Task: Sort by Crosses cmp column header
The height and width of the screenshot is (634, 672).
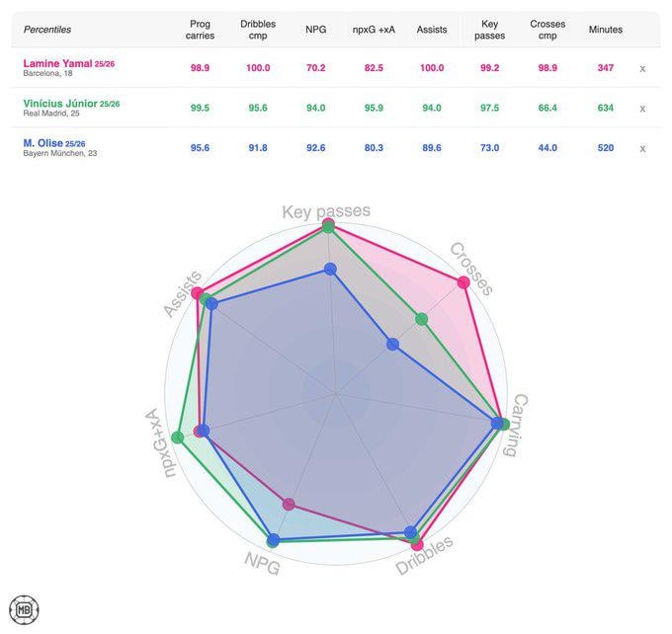Action: pyautogui.click(x=547, y=30)
